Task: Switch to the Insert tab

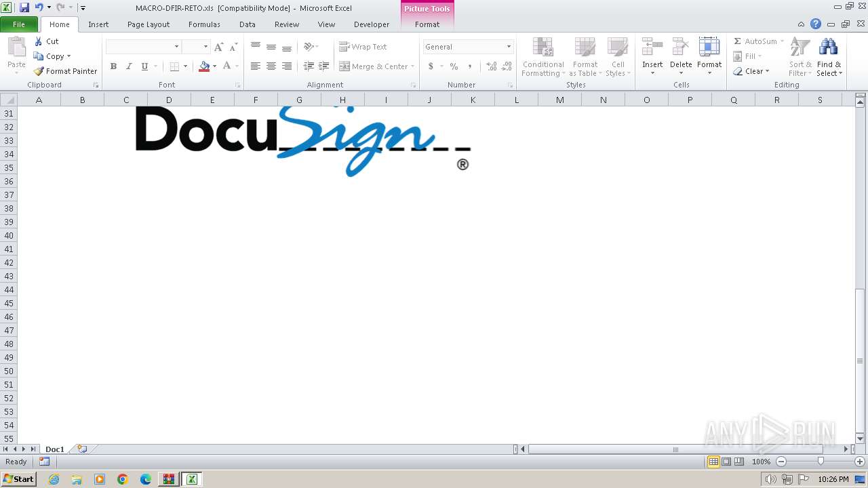Action: [x=98, y=24]
